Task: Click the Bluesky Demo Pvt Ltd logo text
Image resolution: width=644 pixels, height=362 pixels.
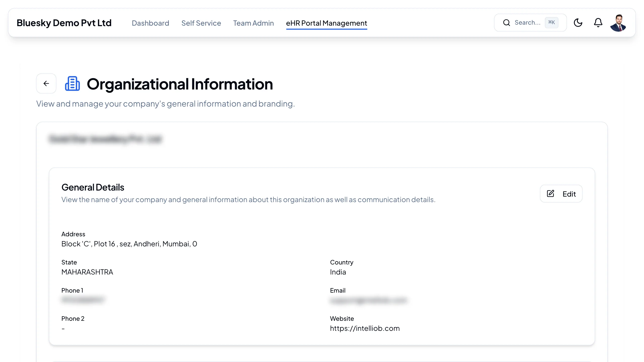Action: coord(64,23)
